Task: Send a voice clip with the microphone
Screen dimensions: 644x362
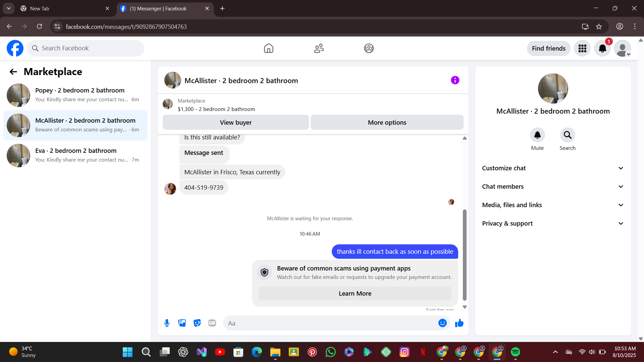Action: click(x=167, y=323)
